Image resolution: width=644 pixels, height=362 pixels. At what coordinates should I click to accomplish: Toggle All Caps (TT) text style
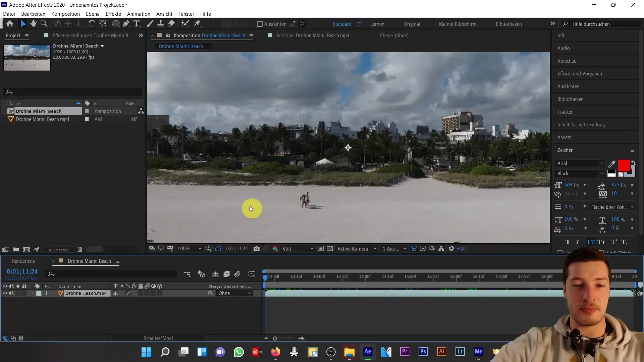(591, 242)
